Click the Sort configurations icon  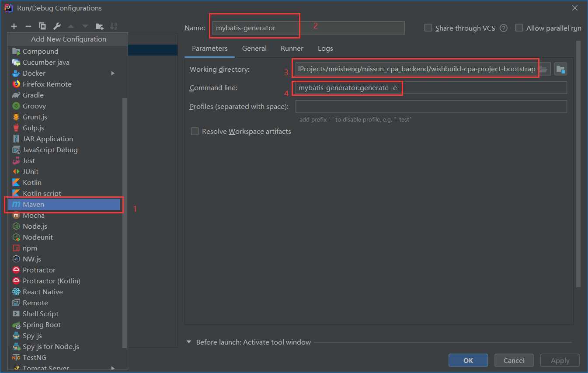click(x=114, y=26)
